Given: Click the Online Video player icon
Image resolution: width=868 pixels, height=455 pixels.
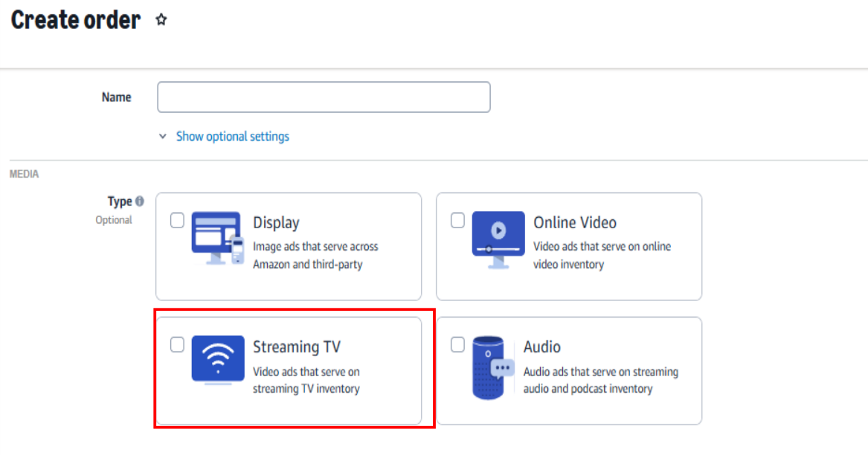Looking at the screenshot, I should [498, 239].
